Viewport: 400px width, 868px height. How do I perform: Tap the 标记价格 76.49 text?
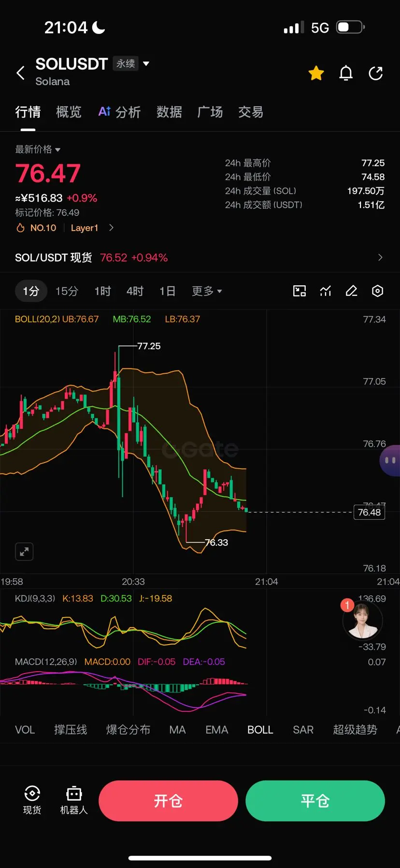pos(47,213)
